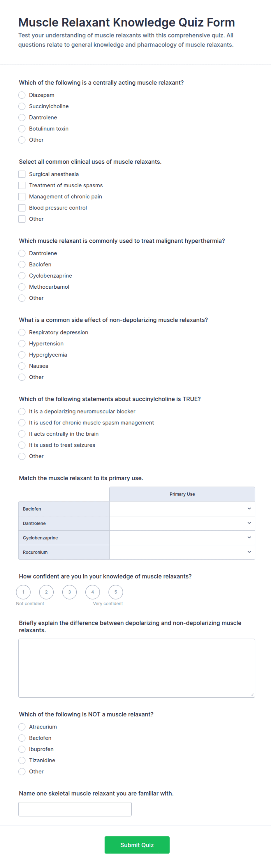
Task: Select Ibuprofen as not a muscle relaxant
Action: coord(22,749)
